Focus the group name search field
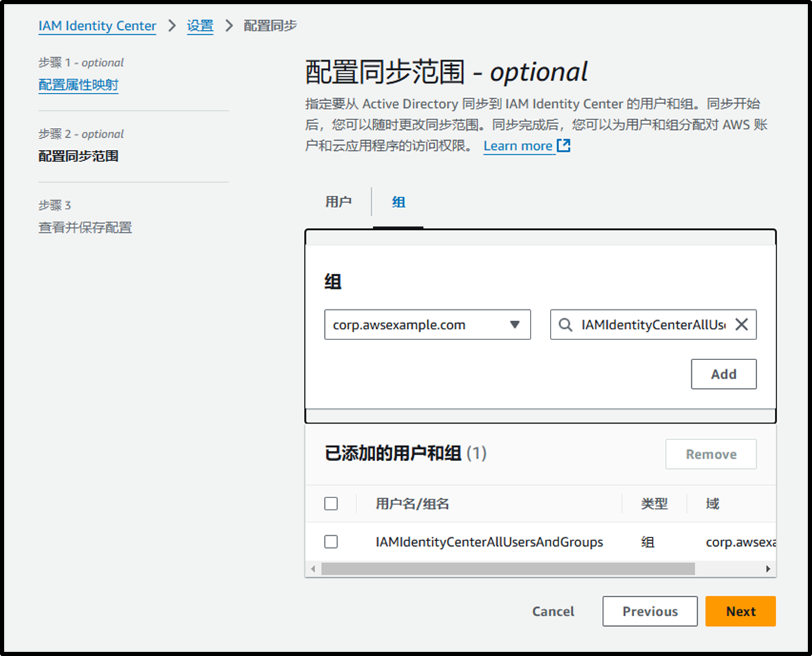 tap(653, 325)
